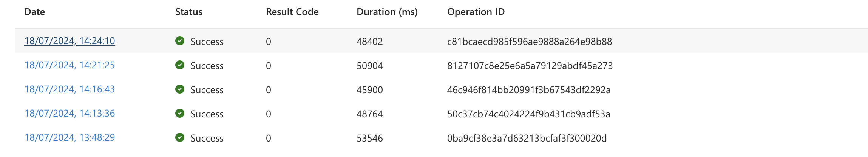868x157 pixels.
Task: Click the Result Code column header
Action: (292, 12)
